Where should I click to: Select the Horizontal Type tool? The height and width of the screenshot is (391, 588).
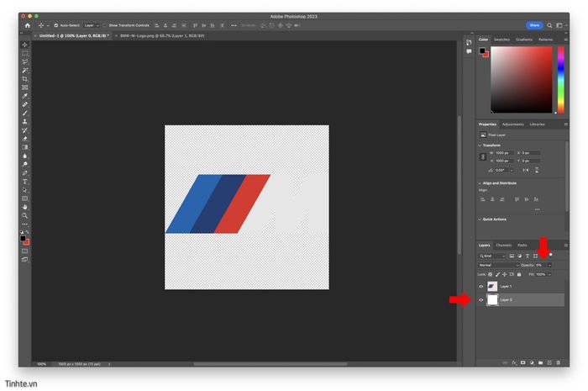coord(24,182)
